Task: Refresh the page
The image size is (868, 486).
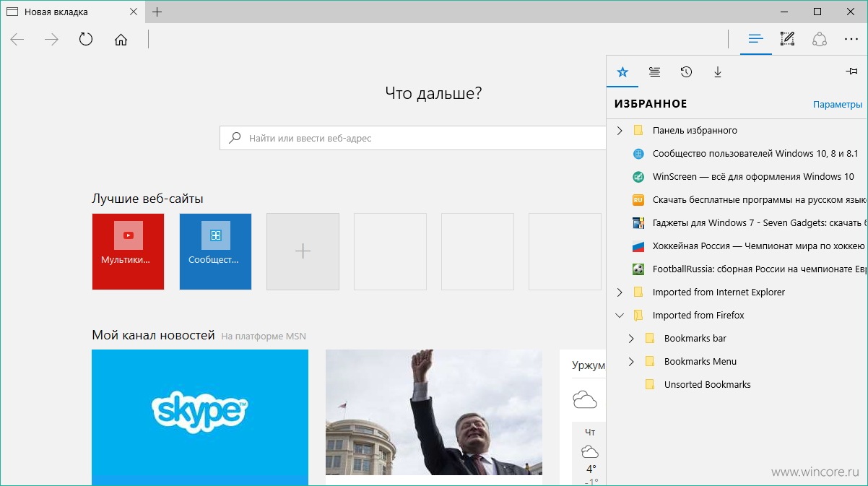Action: point(86,40)
